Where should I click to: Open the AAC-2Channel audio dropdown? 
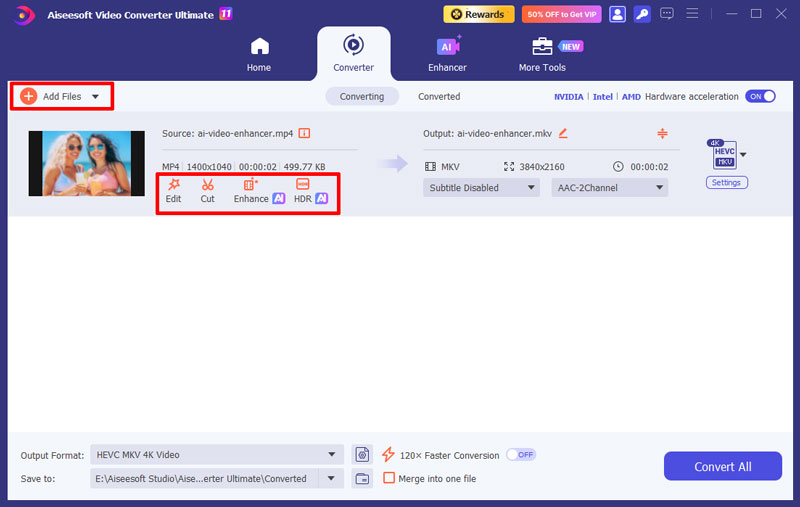609,187
